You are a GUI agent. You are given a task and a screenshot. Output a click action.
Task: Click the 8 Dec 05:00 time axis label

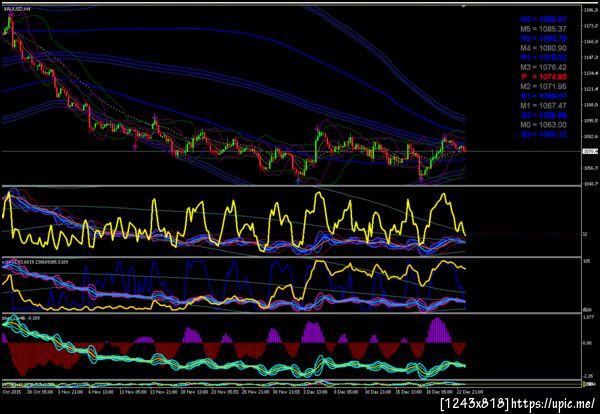pyautogui.click(x=346, y=392)
